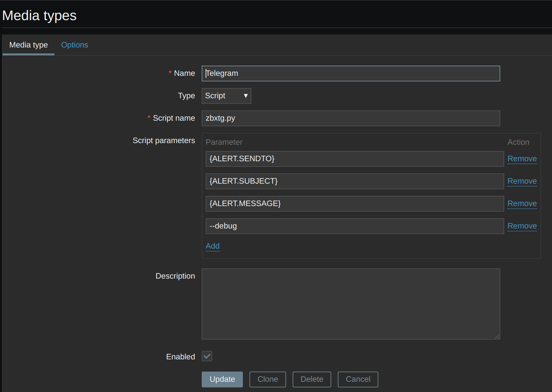Remove the --debug parameter
The height and width of the screenshot is (392, 552).
(x=522, y=226)
